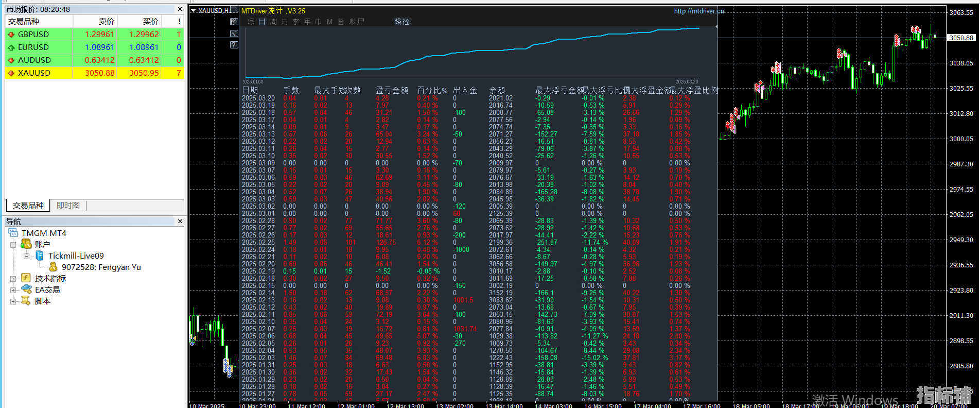Click the 技术指标 indicators icon
Screen dimensions: 980x408
coord(26,278)
